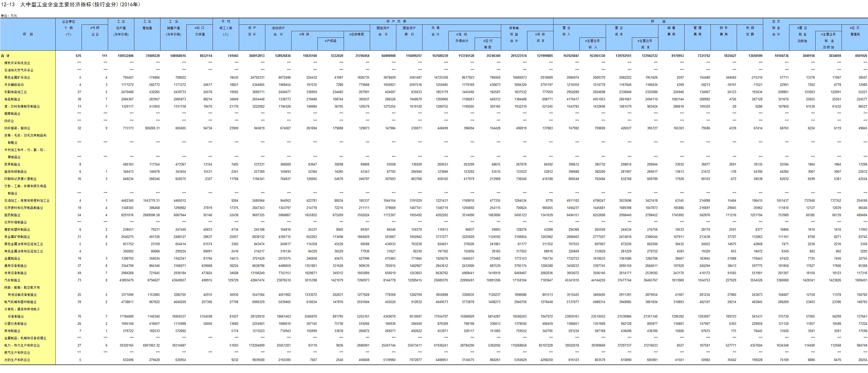Screen dimensions: 868x373
Task: Select the 利润总额 column header
Action: pos(750,31)
